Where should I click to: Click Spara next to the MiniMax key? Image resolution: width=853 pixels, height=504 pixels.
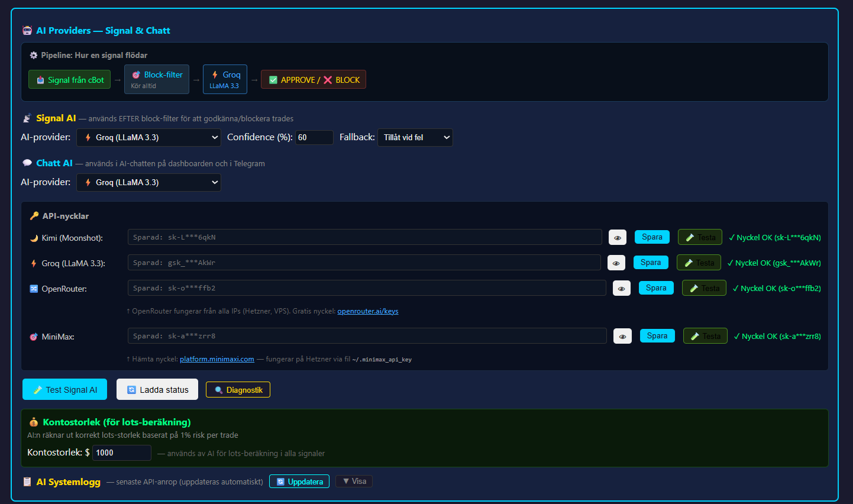[657, 336]
